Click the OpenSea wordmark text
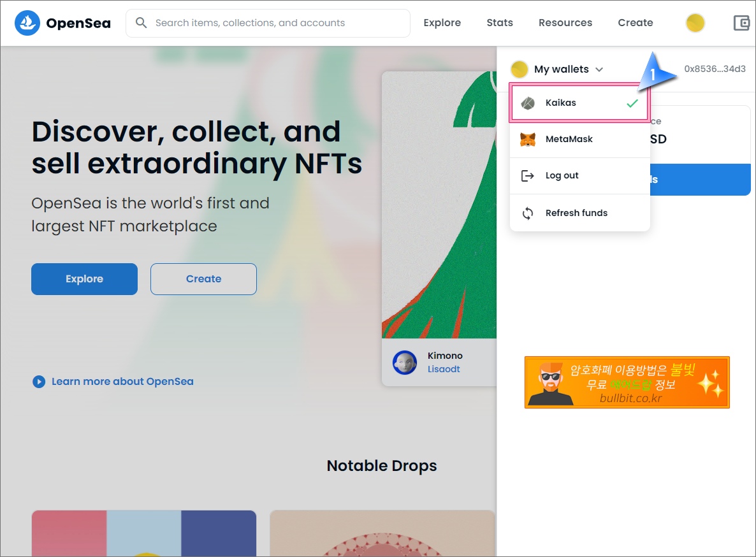Image resolution: width=756 pixels, height=557 pixels. click(78, 23)
